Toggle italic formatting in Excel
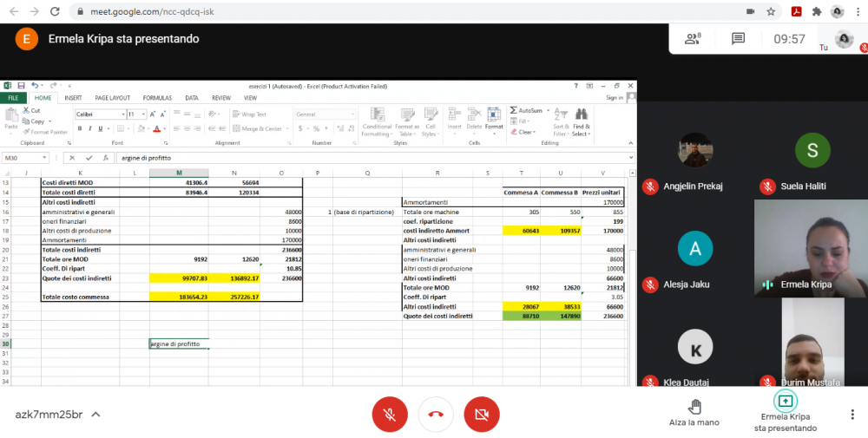Viewport: 868px width, 438px height. (x=89, y=129)
